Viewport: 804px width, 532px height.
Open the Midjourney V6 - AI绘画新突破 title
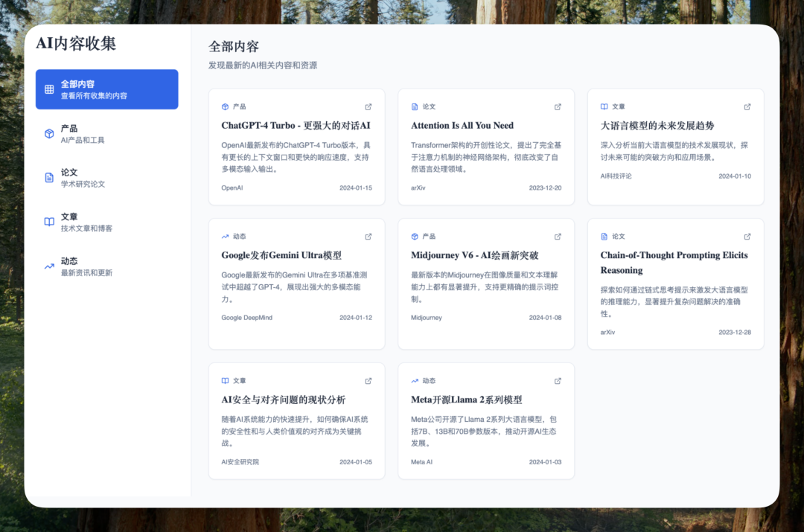(475, 255)
